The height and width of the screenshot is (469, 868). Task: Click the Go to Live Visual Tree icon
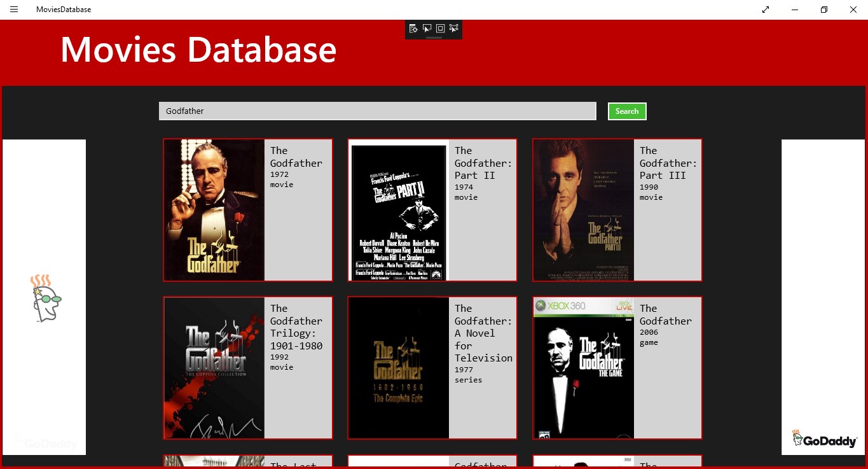point(413,28)
